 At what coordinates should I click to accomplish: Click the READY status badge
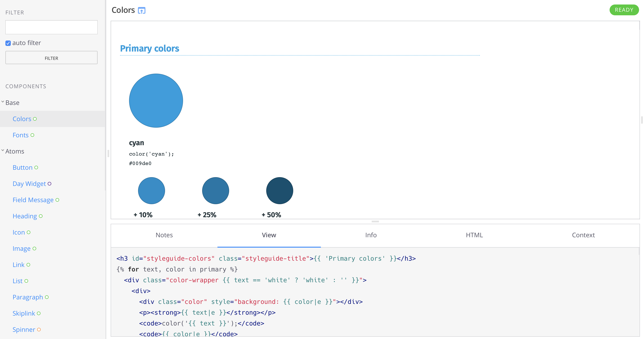[x=624, y=10]
